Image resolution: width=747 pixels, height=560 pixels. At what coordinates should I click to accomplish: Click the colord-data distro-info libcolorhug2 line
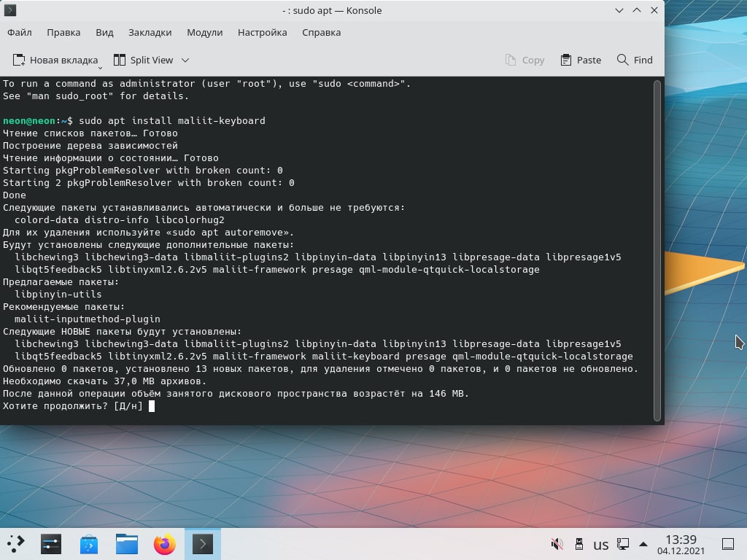[x=119, y=220]
